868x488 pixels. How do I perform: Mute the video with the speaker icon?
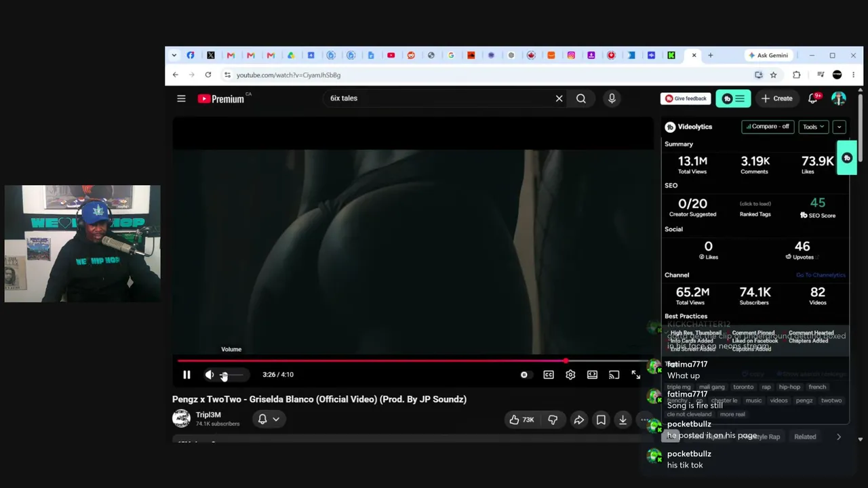coord(210,375)
